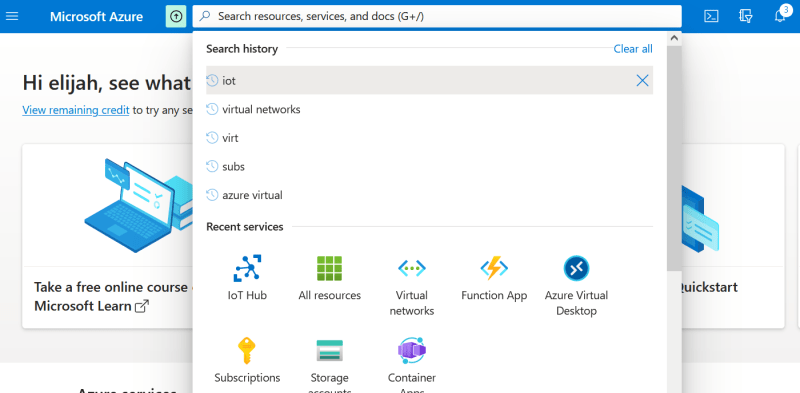
Task: Open Storage accounts recent service
Action: [329, 365]
